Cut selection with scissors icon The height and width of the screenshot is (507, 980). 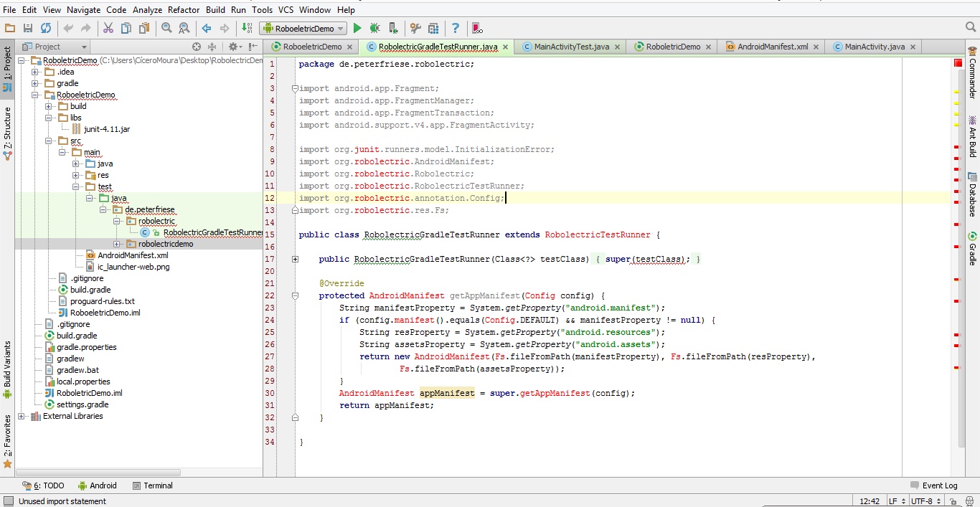tap(108, 28)
